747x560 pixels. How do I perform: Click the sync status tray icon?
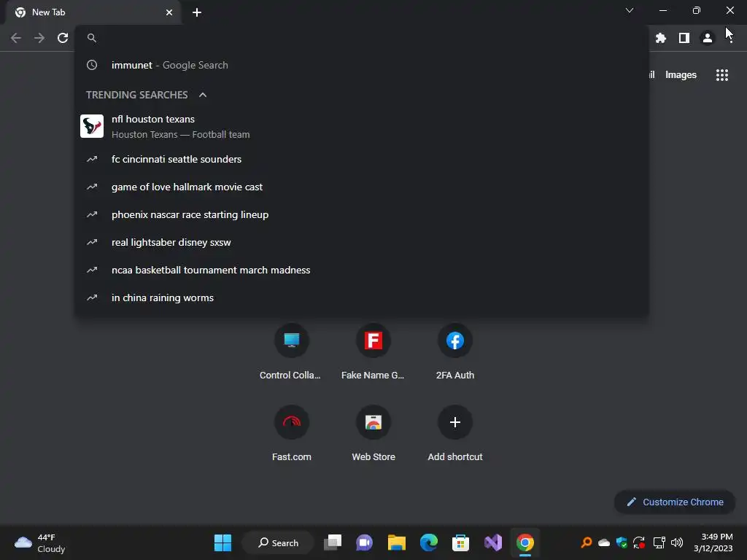(x=639, y=542)
